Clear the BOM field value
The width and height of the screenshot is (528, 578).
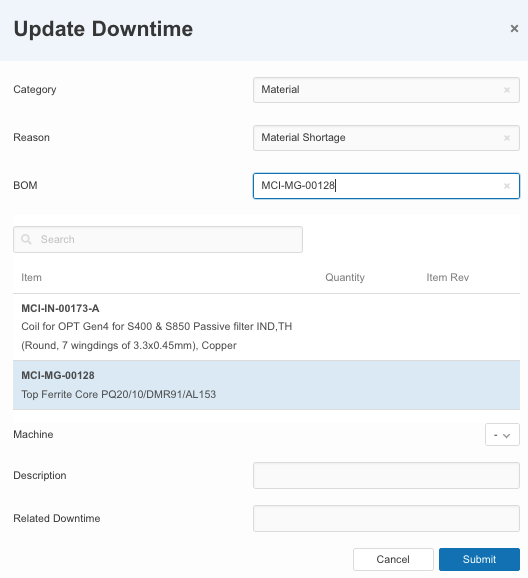pos(507,186)
